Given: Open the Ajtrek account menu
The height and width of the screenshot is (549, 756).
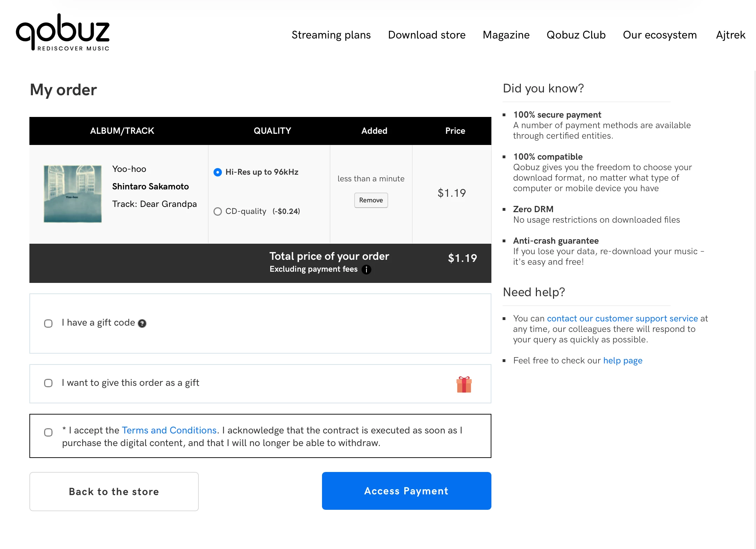Looking at the screenshot, I should click(x=730, y=35).
